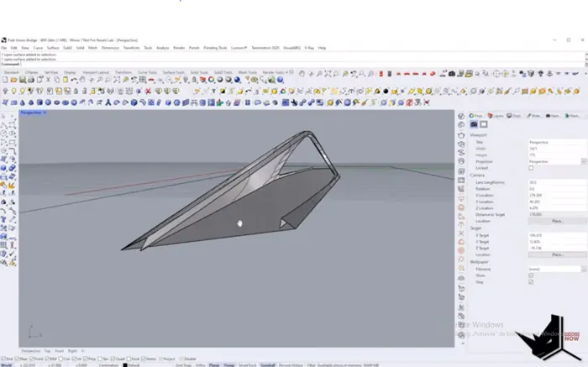Select the Pan hand tool icon
Viewport: 588px width, 367px height.
pos(82,80)
